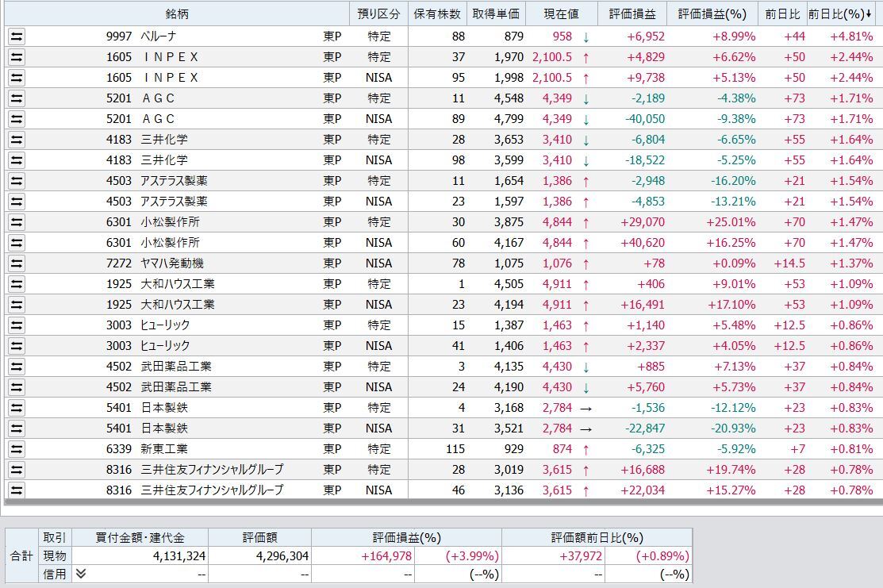Click the share count 115
The width and height of the screenshot is (883, 588).
tap(455, 449)
